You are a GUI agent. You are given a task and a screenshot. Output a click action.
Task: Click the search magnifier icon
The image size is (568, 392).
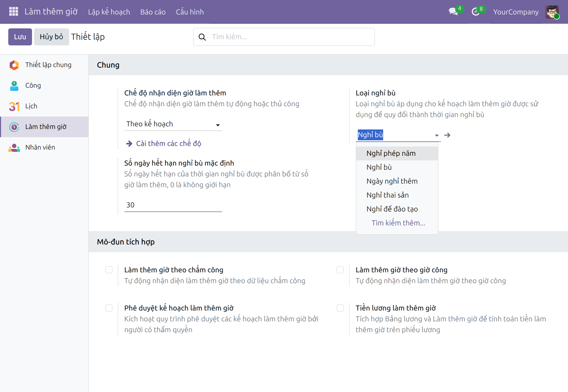tap(202, 37)
